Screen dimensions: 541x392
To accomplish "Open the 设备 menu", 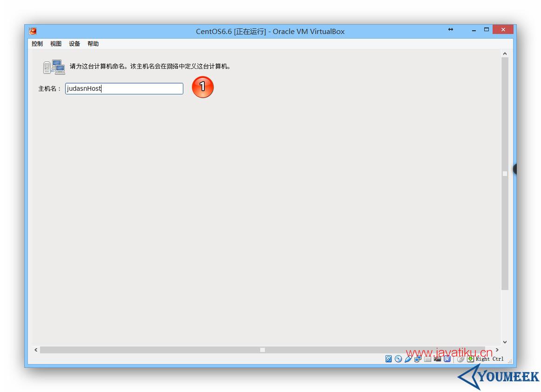I will click(x=74, y=44).
